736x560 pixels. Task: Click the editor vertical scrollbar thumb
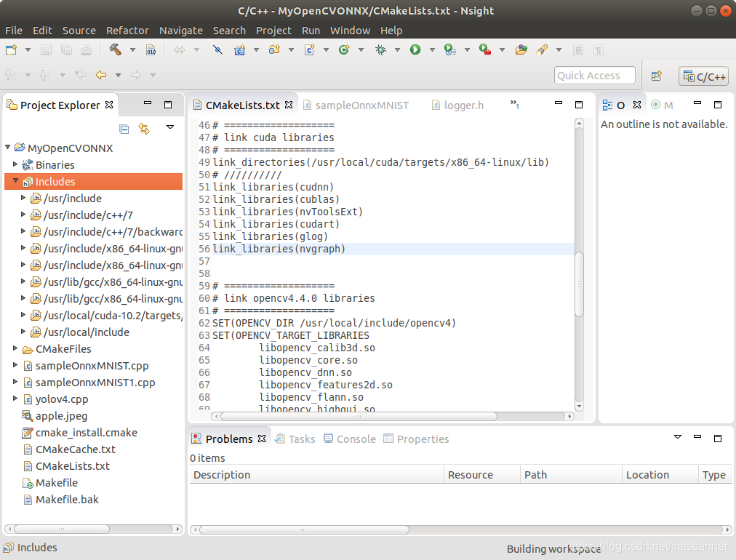(x=579, y=284)
